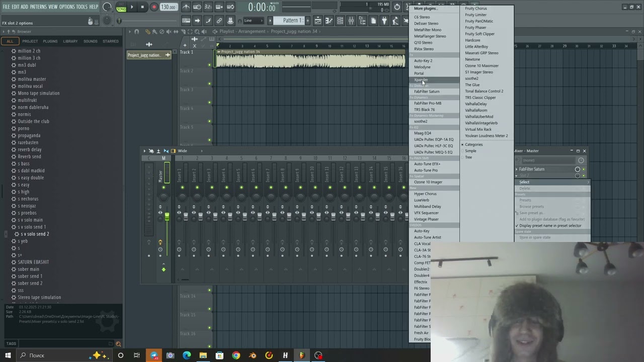Expand the Select submenu arrow

[588, 182]
